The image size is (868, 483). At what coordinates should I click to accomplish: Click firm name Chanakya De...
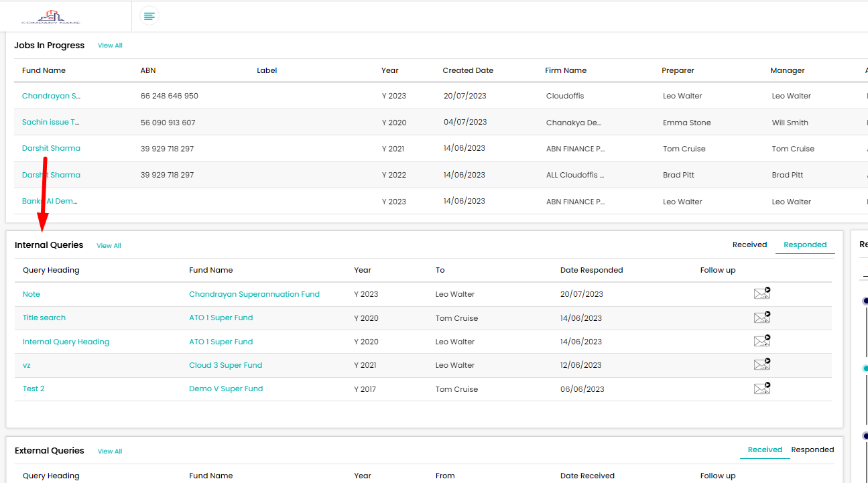pos(574,123)
